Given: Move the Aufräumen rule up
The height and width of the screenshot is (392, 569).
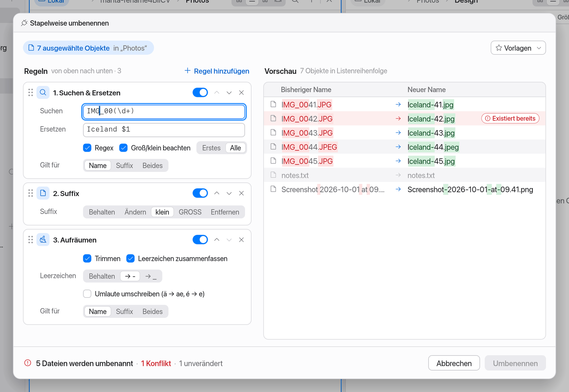Looking at the screenshot, I should pos(217,240).
